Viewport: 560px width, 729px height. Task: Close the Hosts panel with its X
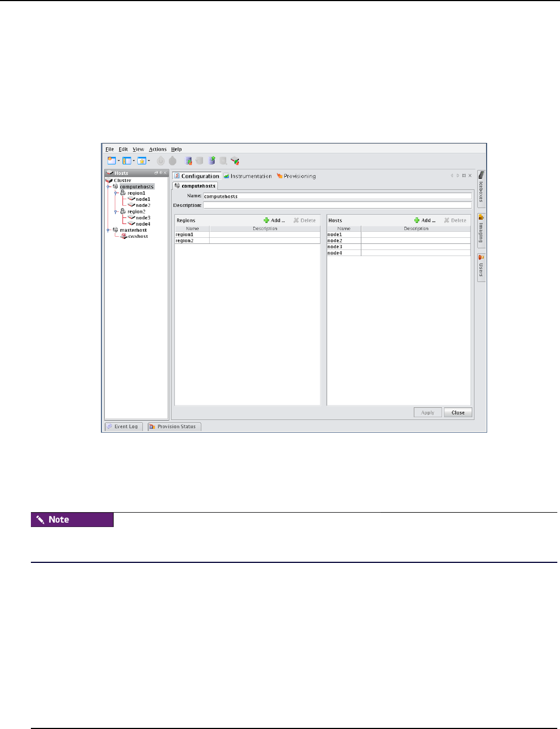click(x=165, y=173)
